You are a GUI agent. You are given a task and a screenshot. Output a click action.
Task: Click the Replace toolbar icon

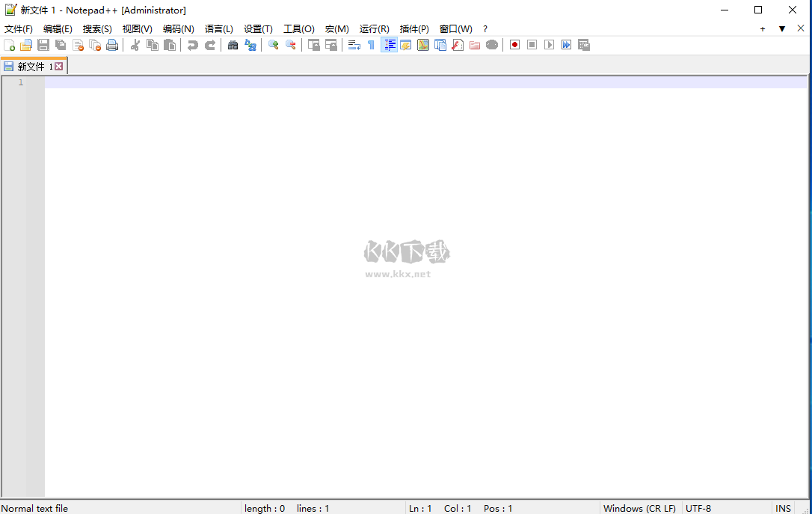coord(250,45)
